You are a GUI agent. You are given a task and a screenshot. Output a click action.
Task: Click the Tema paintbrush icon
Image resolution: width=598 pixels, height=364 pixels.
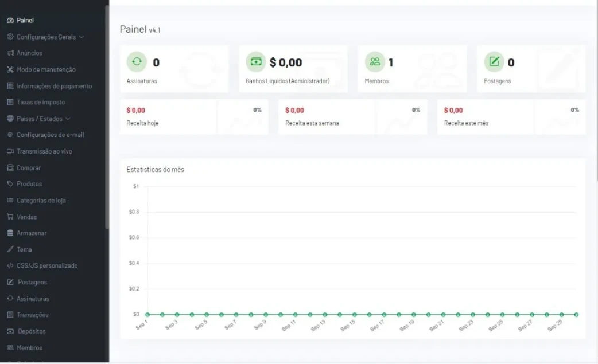pos(10,250)
